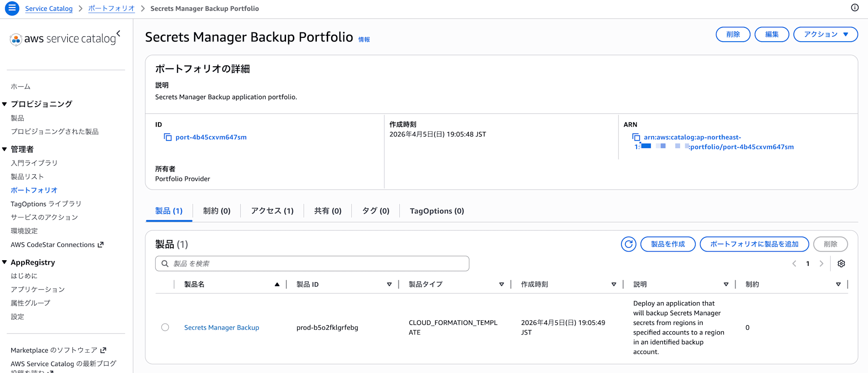Collapse the AppRegistry sidebar section
The width and height of the screenshot is (868, 373).
5,262
